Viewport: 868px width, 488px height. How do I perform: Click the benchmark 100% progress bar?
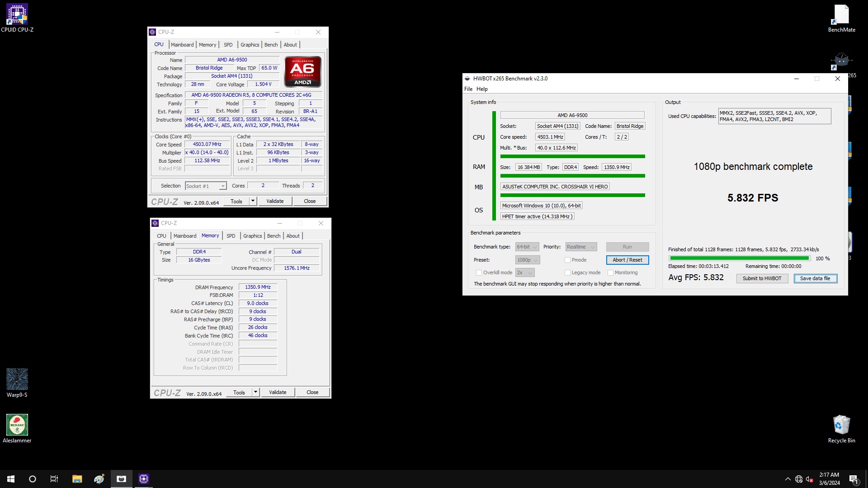[739, 258]
